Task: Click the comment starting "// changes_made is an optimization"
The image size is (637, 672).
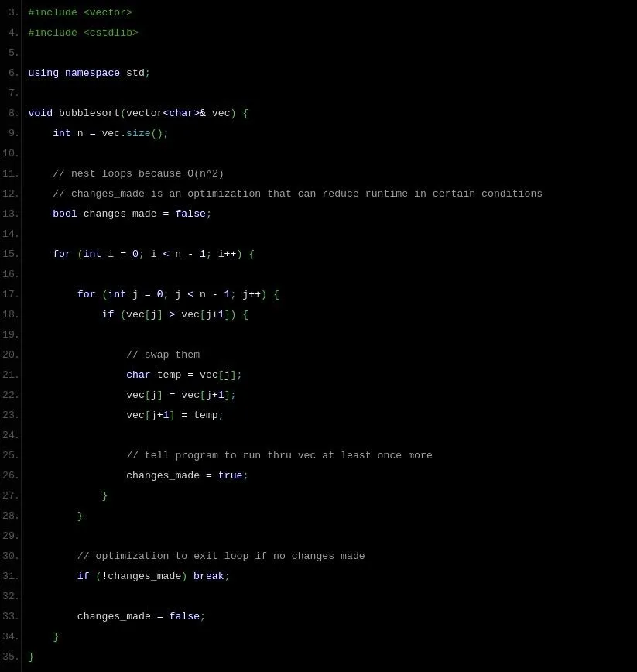Action: (x=297, y=194)
